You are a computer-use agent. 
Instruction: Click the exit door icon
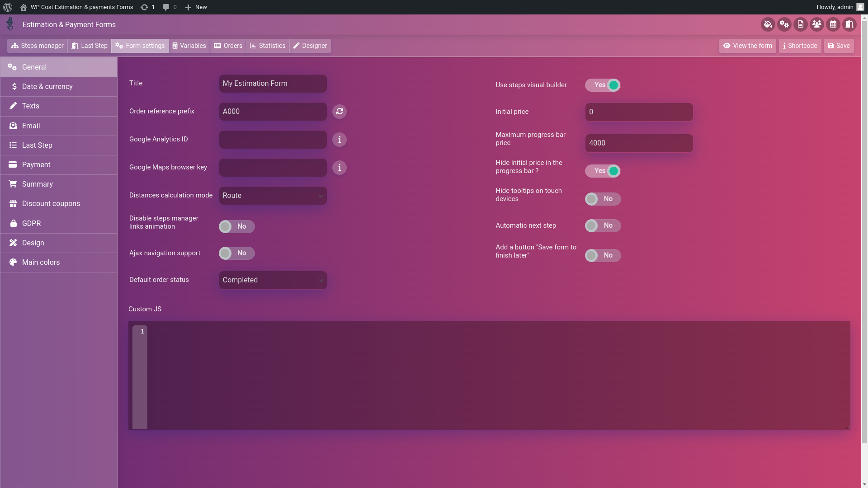pyautogui.click(x=849, y=24)
